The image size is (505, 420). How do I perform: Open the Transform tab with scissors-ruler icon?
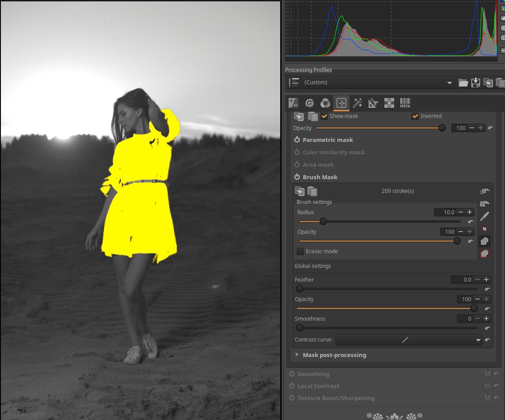[x=373, y=103]
